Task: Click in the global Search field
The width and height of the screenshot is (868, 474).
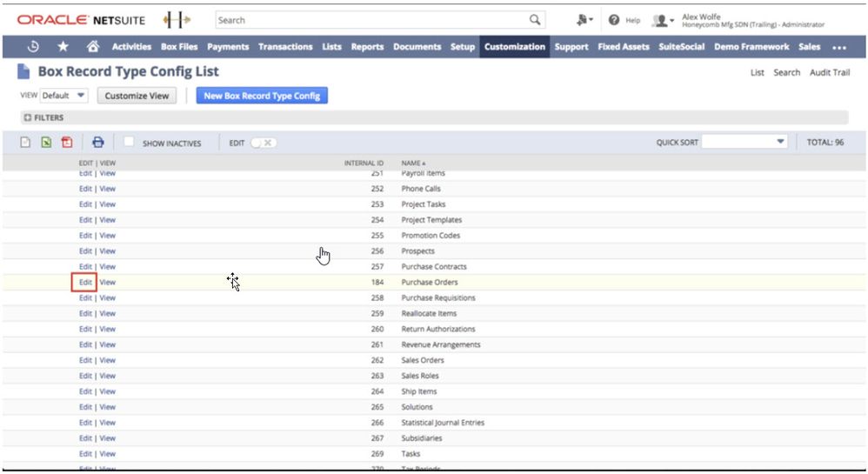Action: point(371,20)
